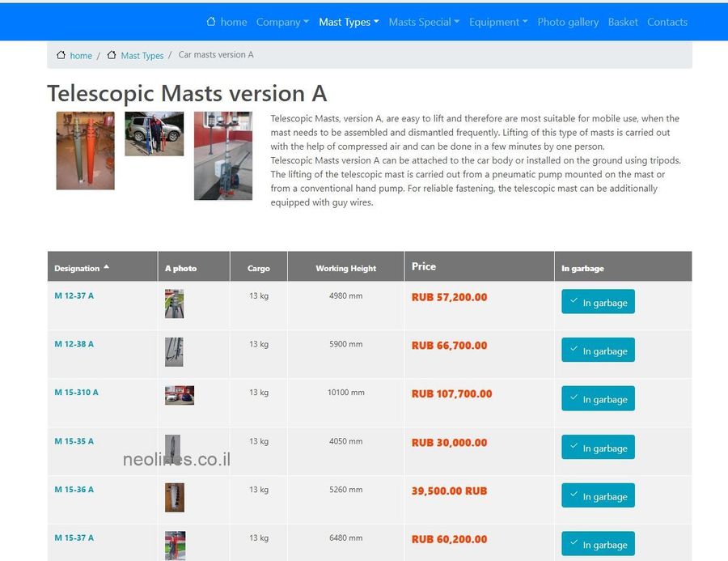Screen dimensions: 728x561
Task: Open the M 15-36 A product link
Action: [x=74, y=490]
